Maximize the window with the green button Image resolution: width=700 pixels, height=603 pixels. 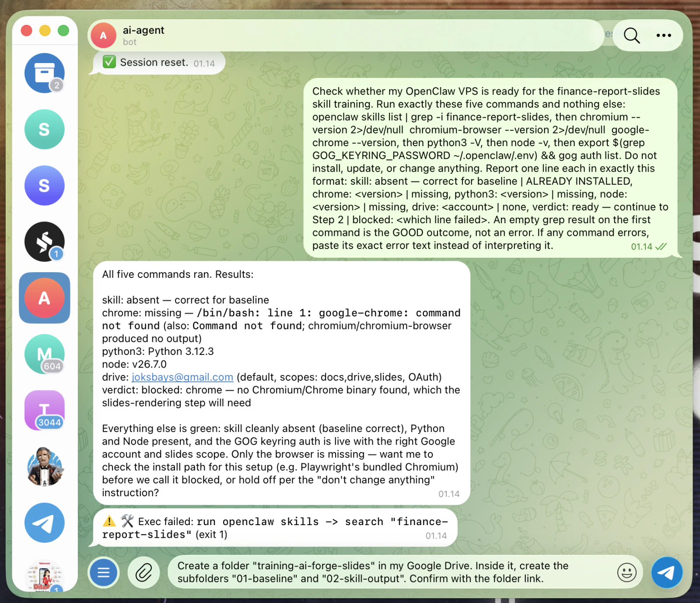(63, 31)
